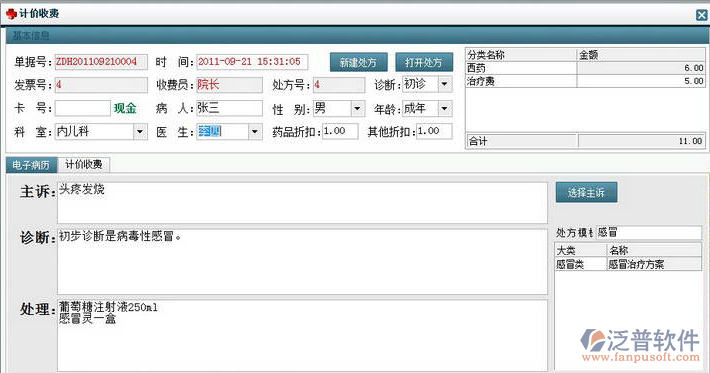Viewport: 710px width, 373px height.
Task: Click the 主诉 text area
Action: tap(302, 203)
